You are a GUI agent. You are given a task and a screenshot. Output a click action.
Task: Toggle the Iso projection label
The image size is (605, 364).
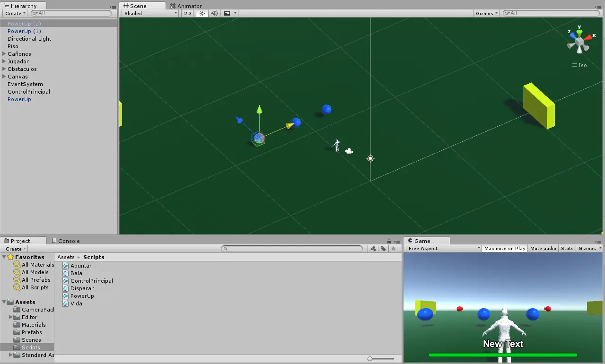click(579, 65)
